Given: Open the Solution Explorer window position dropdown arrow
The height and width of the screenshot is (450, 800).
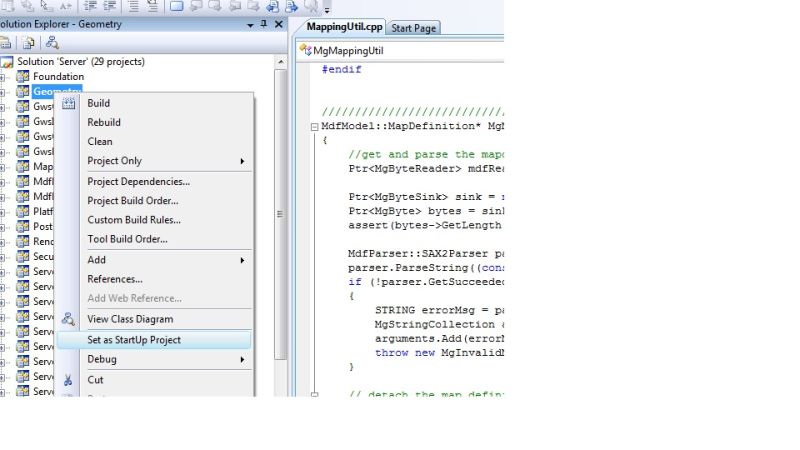Looking at the screenshot, I should pos(250,25).
